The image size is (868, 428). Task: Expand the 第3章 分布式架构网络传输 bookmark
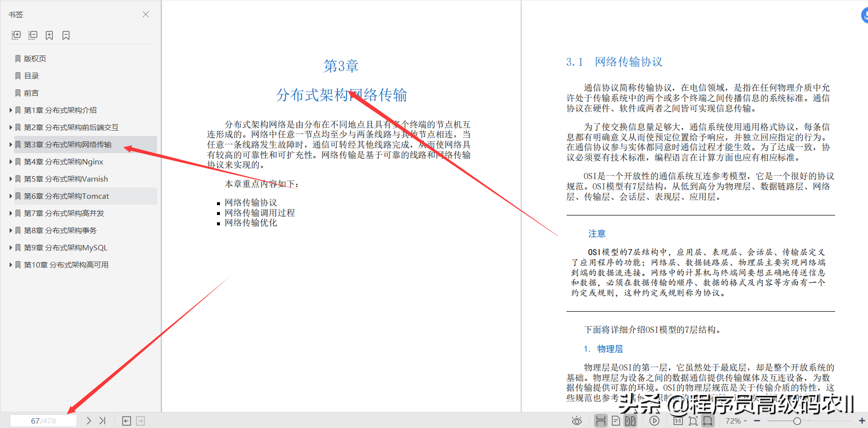(11, 144)
